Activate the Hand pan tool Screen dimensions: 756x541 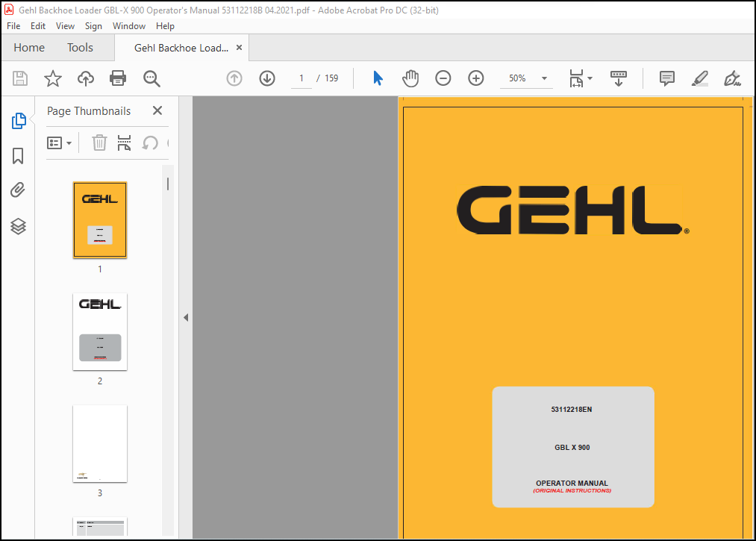[x=410, y=78]
